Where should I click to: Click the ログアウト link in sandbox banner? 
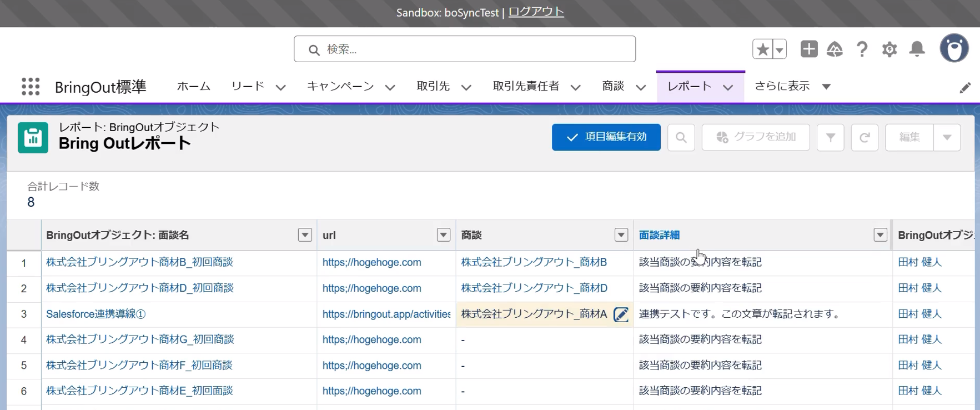coord(536,12)
